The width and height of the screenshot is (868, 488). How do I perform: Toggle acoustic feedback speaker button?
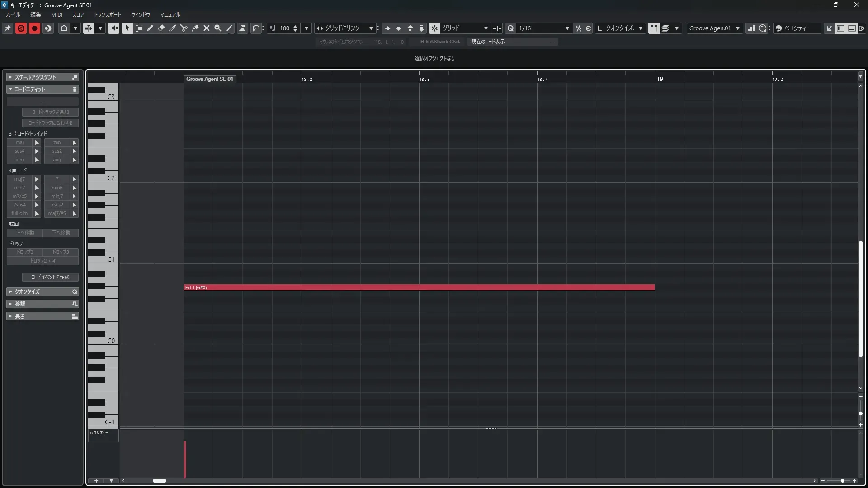[x=113, y=28]
